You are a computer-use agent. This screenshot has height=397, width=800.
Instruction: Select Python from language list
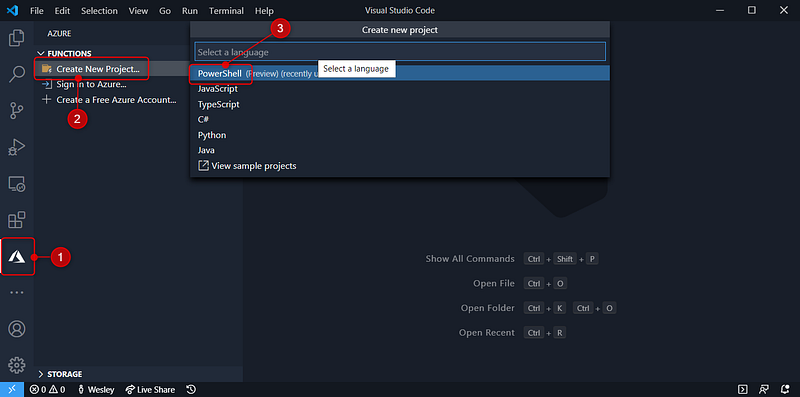(x=400, y=135)
